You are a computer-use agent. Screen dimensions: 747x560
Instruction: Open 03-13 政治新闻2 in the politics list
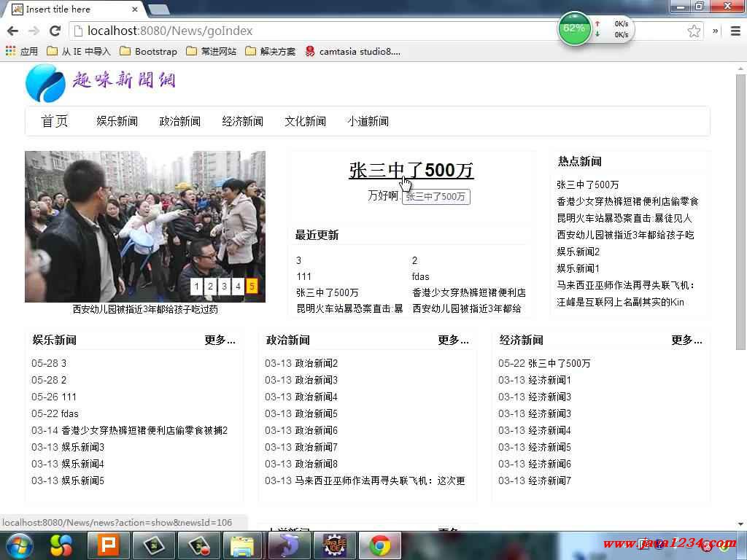pyautogui.click(x=301, y=363)
